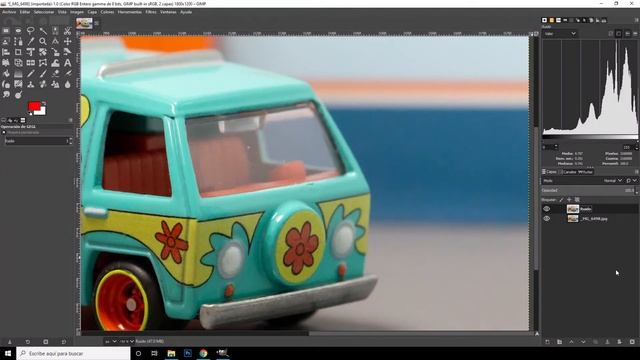Viewport: 640px width, 360px height.
Task: Lower the layer one step
Action: click(583, 342)
